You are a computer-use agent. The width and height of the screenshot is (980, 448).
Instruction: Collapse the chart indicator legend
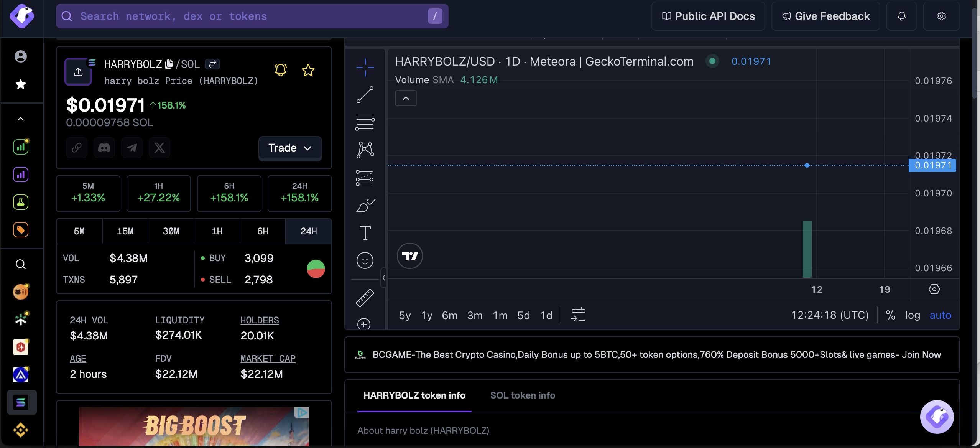click(406, 99)
